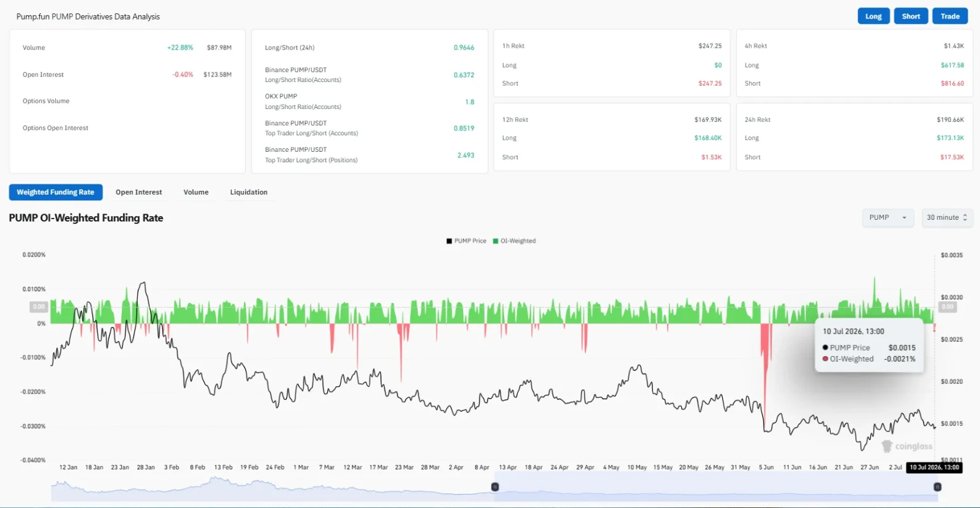Toggle the PUMP Price legend series
980x508 pixels.
[x=467, y=241]
